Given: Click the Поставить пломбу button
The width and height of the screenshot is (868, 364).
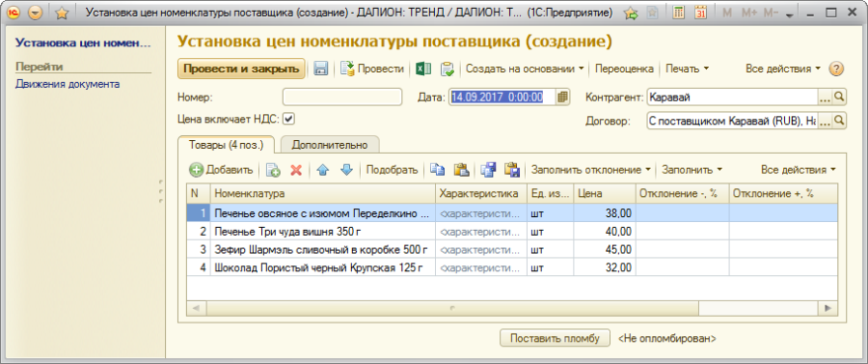Looking at the screenshot, I should [x=555, y=338].
